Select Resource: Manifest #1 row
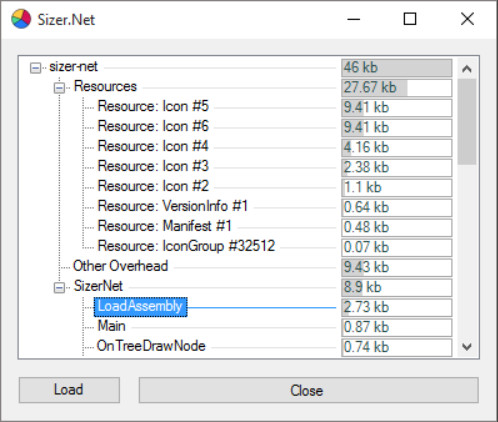The image size is (498, 422). (x=165, y=226)
